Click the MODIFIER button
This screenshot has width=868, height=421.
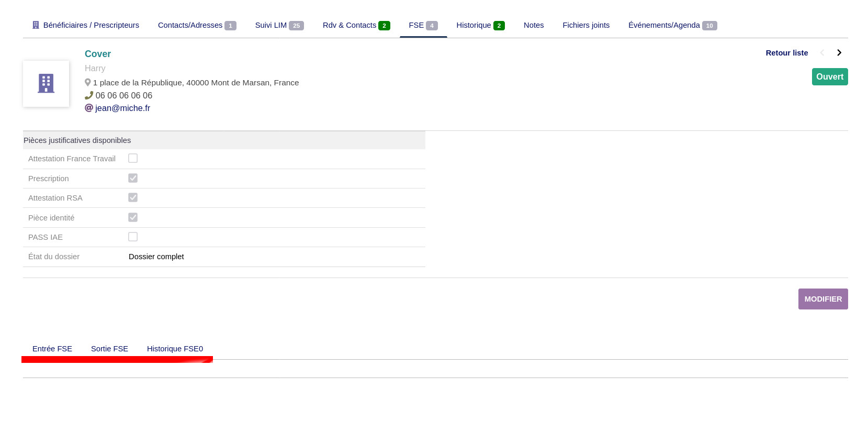pos(822,299)
